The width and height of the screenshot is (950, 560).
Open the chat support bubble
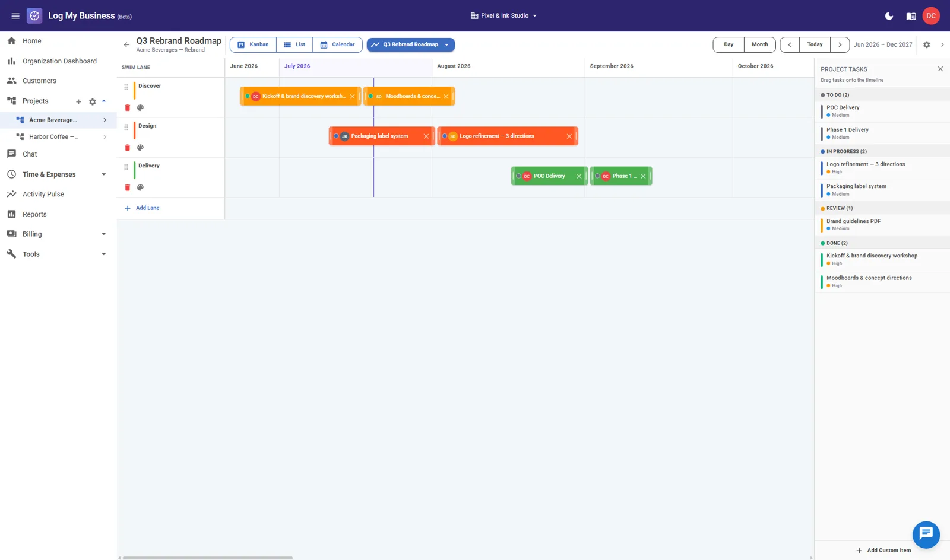926,534
